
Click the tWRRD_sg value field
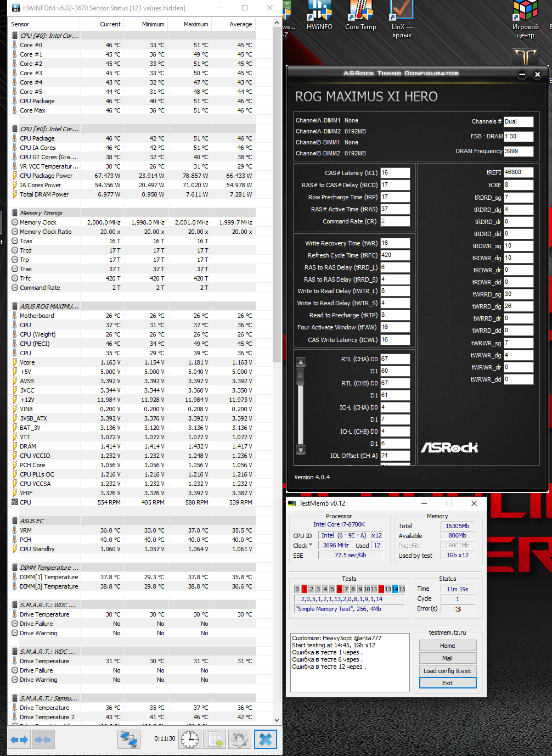[x=519, y=294]
